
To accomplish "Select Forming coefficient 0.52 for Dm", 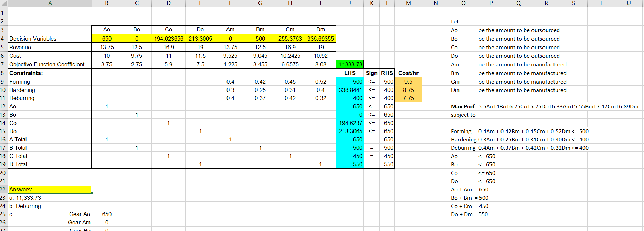I will coord(320,82).
